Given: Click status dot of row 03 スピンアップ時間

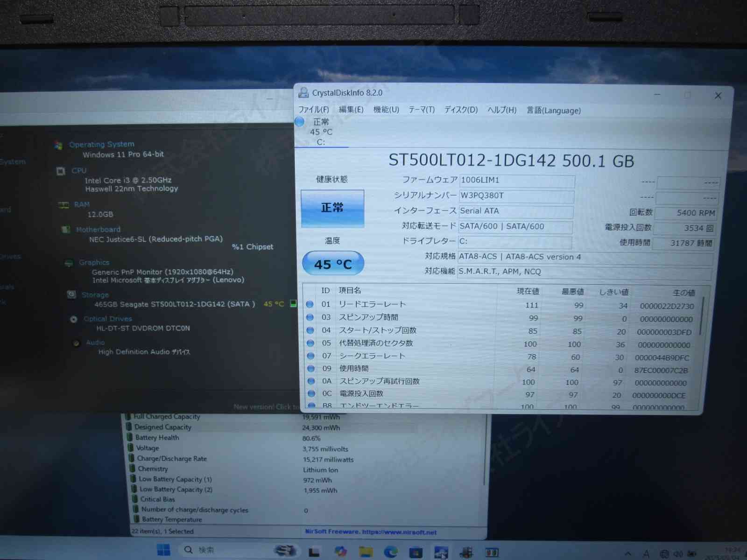Looking at the screenshot, I should pyautogui.click(x=310, y=317).
